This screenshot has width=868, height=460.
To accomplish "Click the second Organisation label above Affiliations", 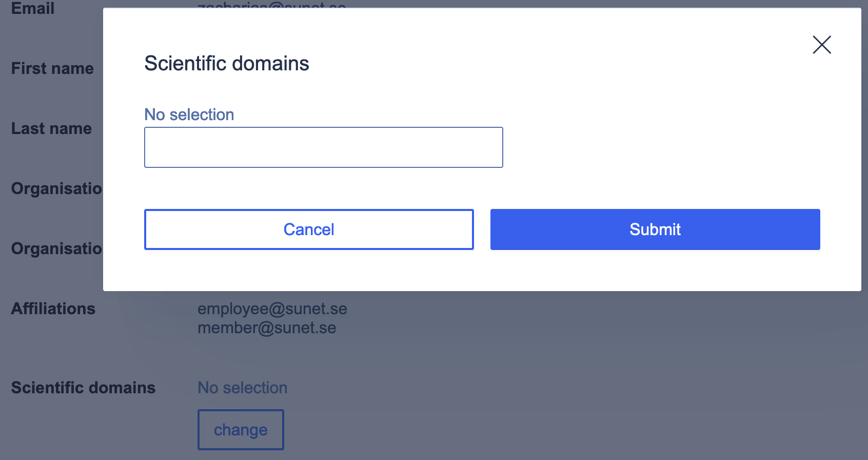I will coord(56,248).
